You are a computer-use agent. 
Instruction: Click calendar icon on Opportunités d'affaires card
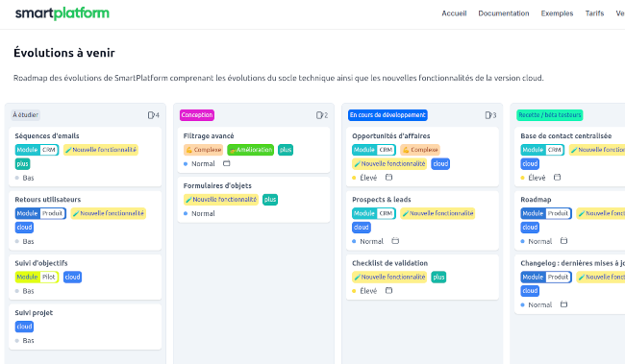(388, 178)
